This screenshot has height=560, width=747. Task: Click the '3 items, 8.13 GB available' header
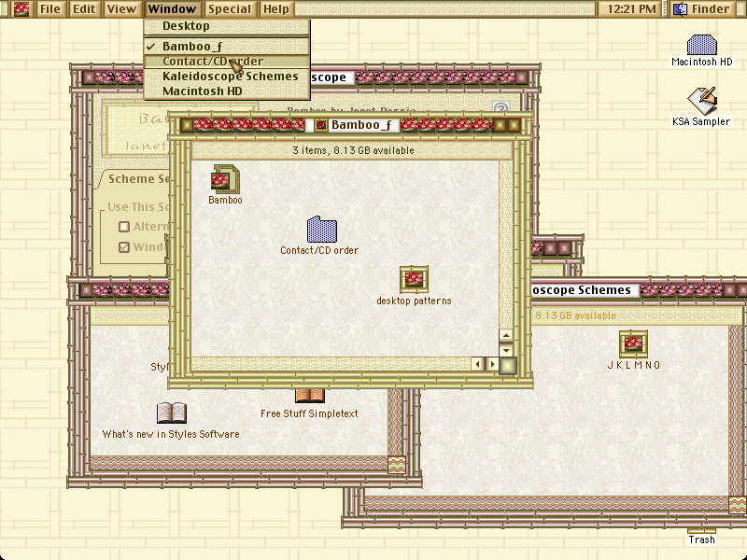pyautogui.click(x=353, y=150)
